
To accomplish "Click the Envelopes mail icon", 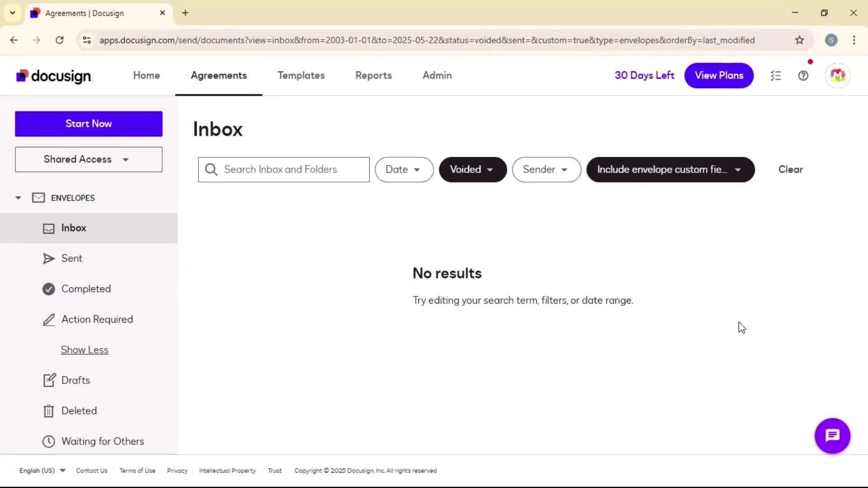I will click(x=38, y=198).
